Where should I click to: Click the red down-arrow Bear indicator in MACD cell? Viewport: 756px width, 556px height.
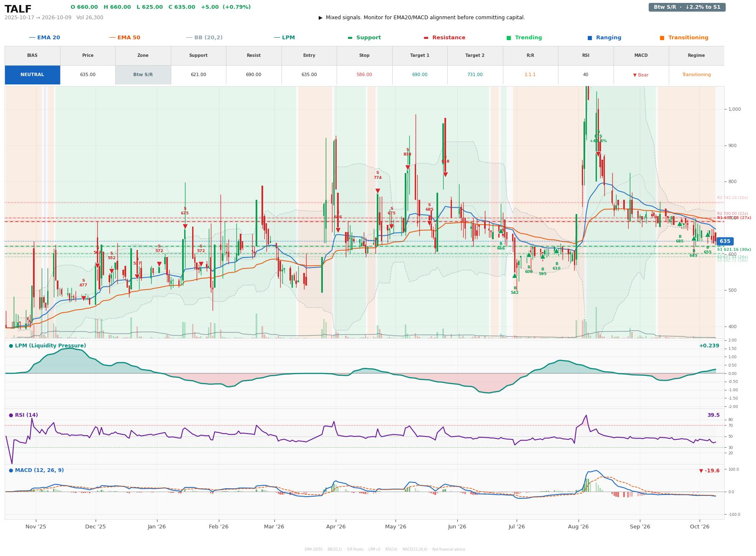tap(641, 75)
